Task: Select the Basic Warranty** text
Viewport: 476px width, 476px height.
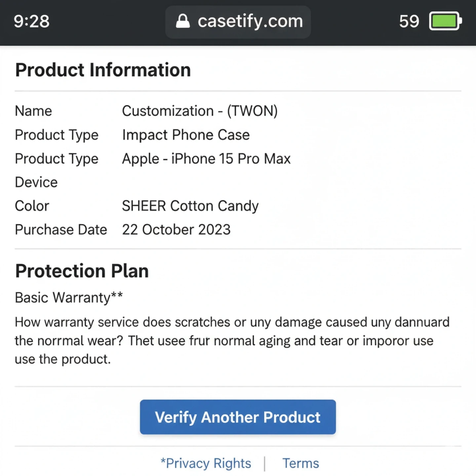Action: pyautogui.click(x=69, y=297)
